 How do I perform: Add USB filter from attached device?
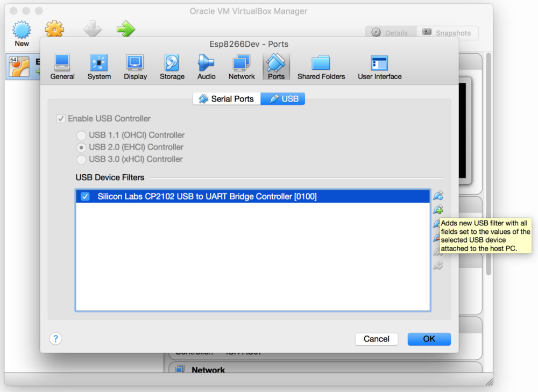tap(438, 210)
